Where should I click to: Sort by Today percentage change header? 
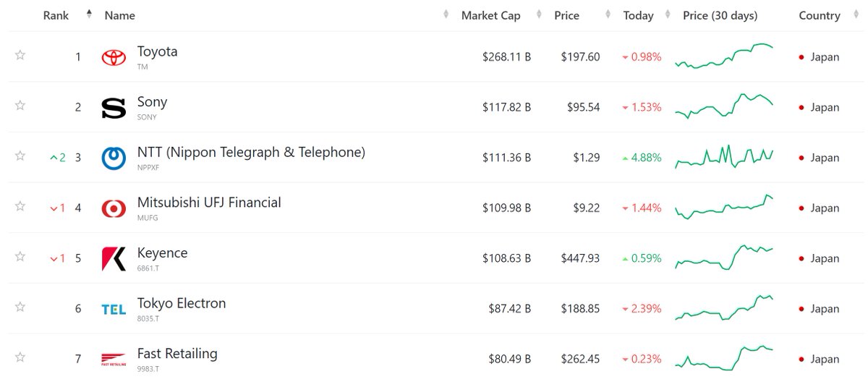click(638, 15)
